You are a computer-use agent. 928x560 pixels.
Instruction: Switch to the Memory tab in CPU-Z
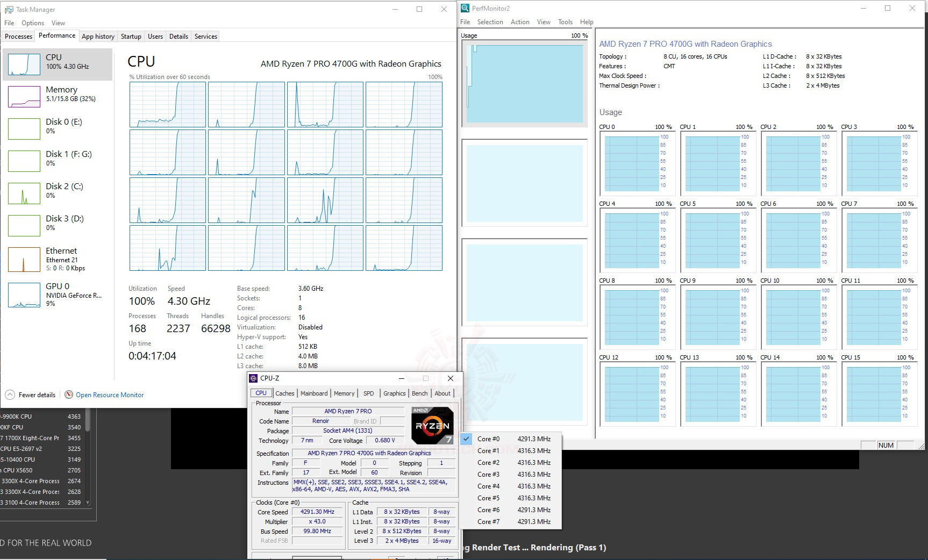coord(344,393)
